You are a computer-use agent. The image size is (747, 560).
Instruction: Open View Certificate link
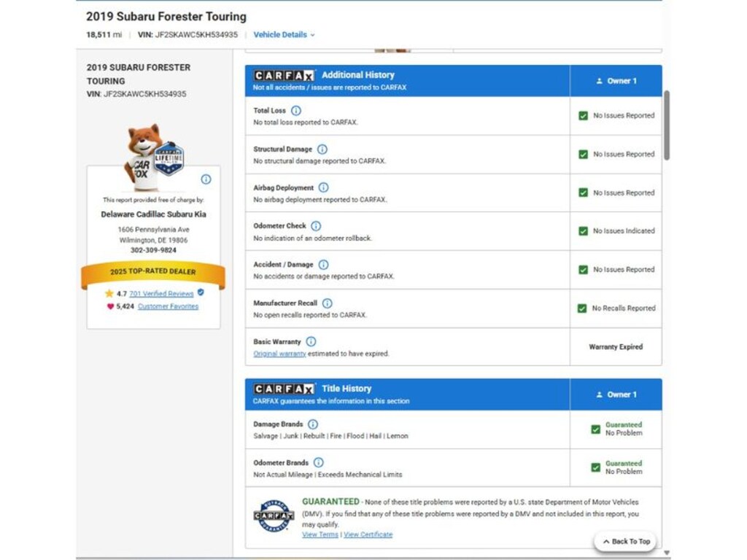(x=368, y=534)
